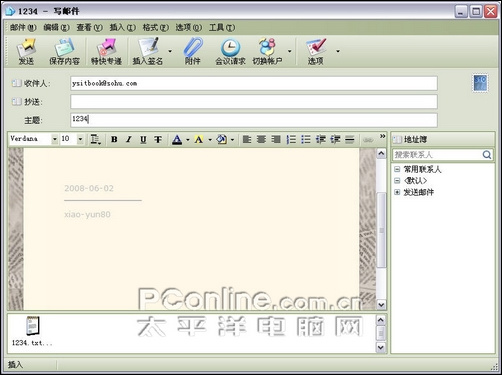502x375 pixels.
Task: Open the font size 10 dropdown
Action: 80,139
